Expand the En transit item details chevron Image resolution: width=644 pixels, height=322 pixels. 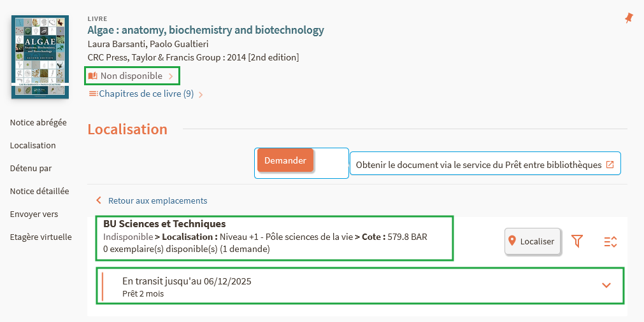coord(606,285)
